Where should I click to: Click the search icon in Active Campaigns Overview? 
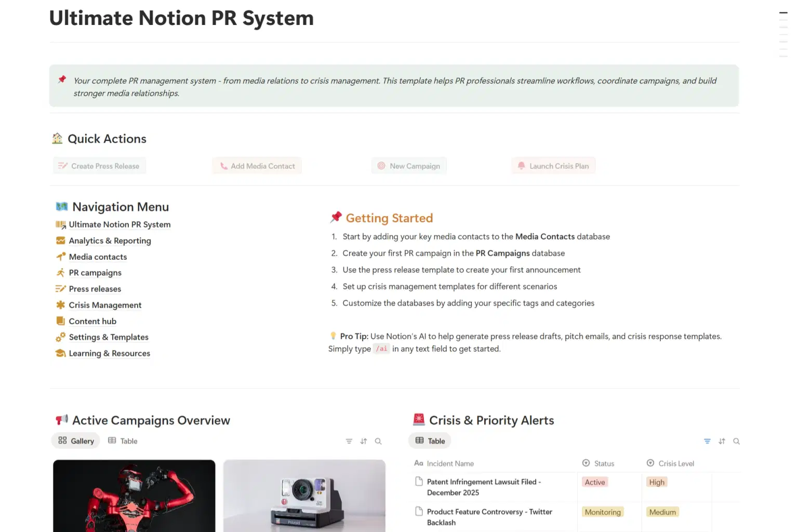tap(378, 441)
